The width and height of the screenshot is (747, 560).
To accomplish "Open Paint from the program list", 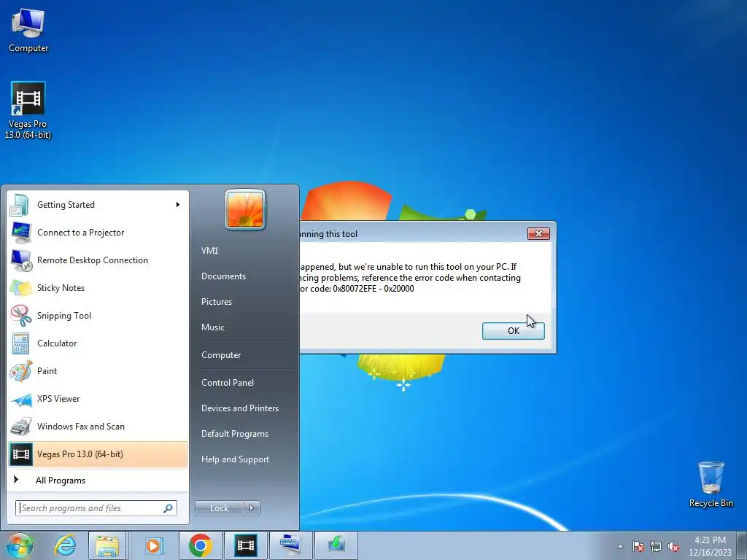I will coord(98,371).
